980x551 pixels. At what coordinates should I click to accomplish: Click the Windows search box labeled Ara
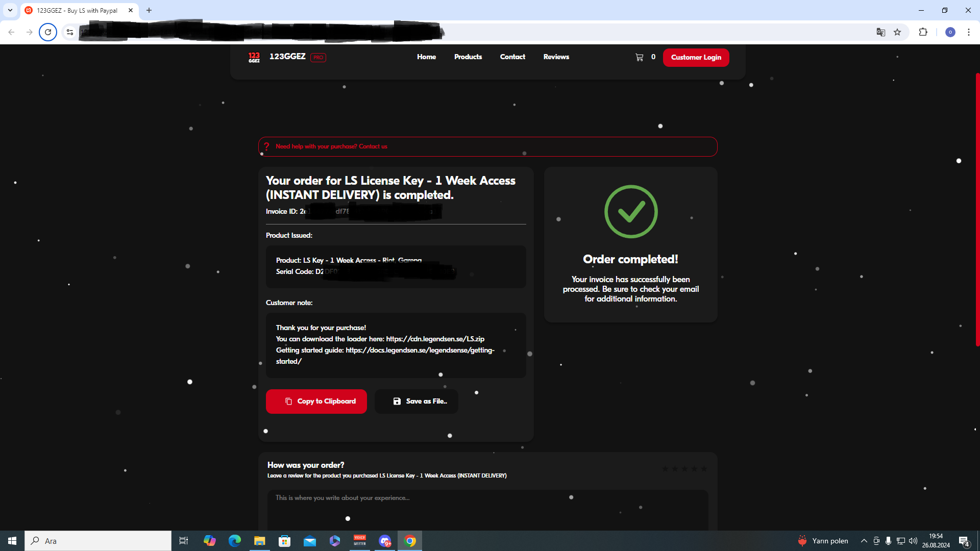[98, 541]
